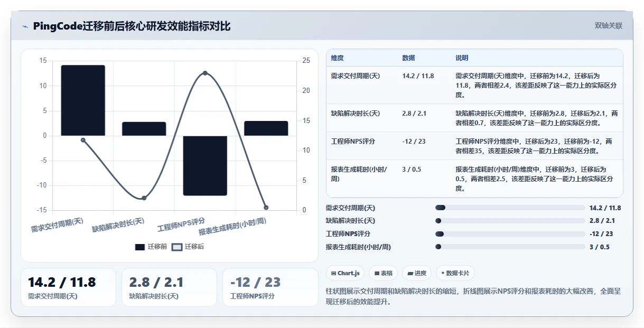Click the summary paragraph starting with 柱状图展示
This screenshot has width=644, height=328.
473,297
